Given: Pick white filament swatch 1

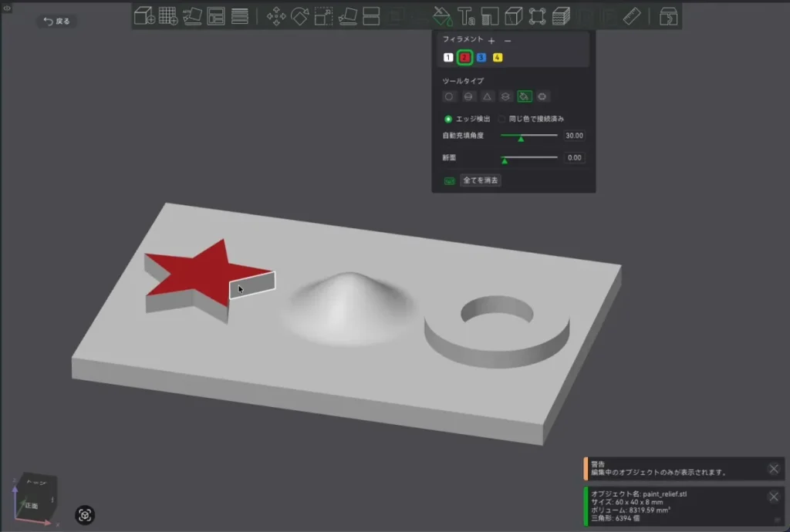Looking at the screenshot, I should click(448, 57).
